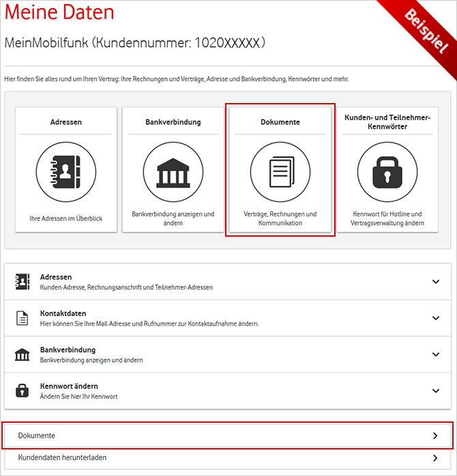Click the padlock icon in Kennwörter tile

(387, 172)
